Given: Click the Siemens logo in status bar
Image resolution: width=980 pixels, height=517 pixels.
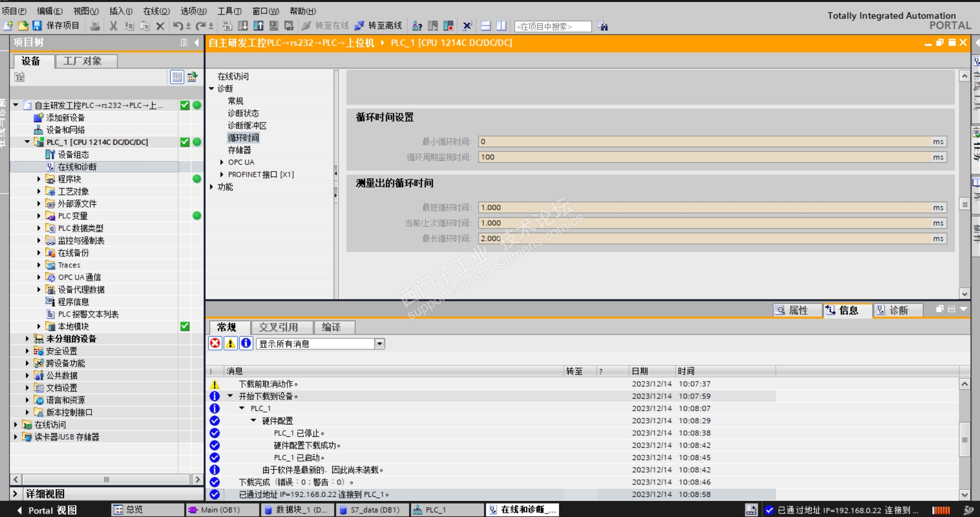Looking at the screenshot, I should tap(968, 510).
